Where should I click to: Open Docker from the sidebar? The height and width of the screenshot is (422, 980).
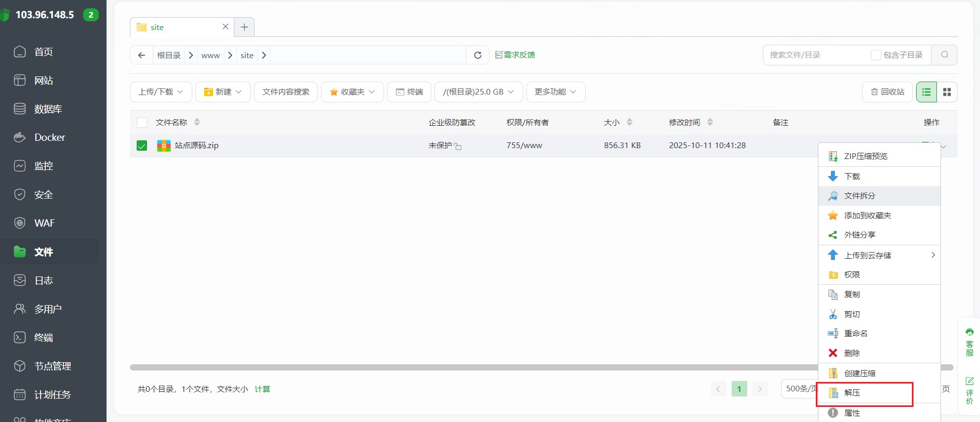click(x=49, y=137)
